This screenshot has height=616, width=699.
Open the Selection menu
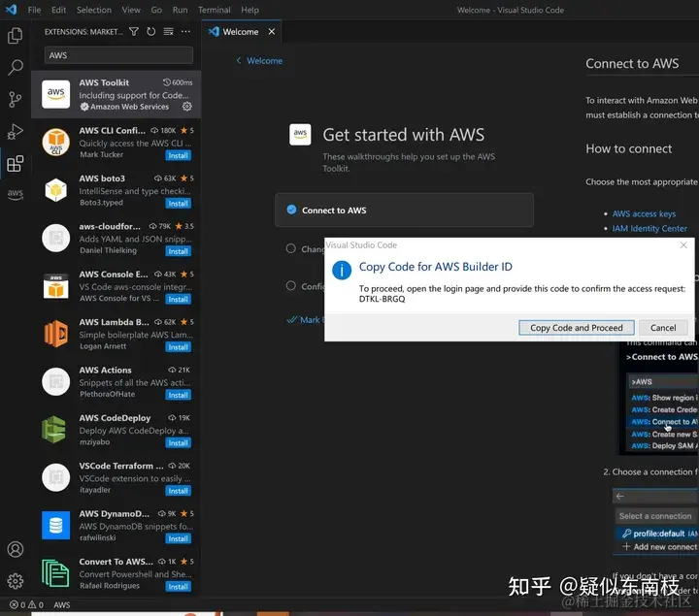pyautogui.click(x=93, y=10)
